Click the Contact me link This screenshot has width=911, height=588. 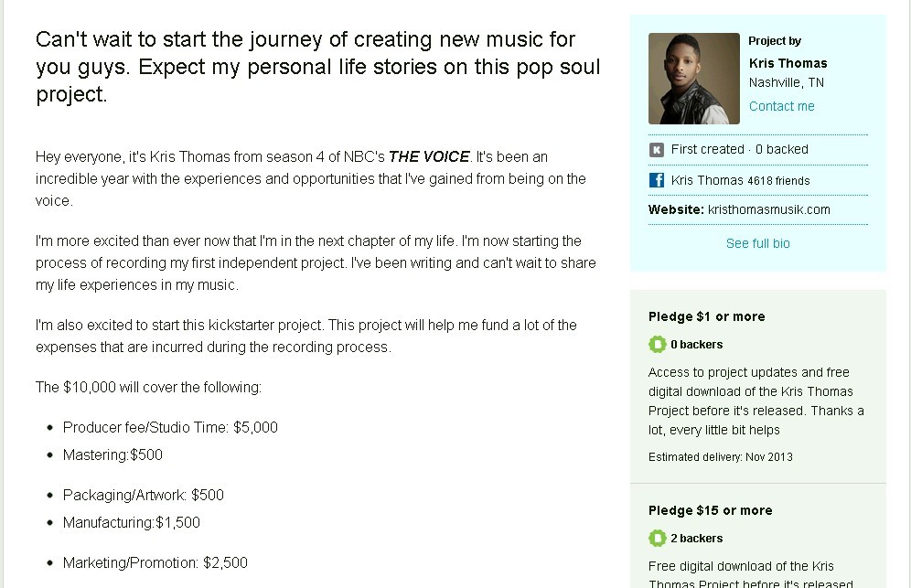(x=781, y=106)
